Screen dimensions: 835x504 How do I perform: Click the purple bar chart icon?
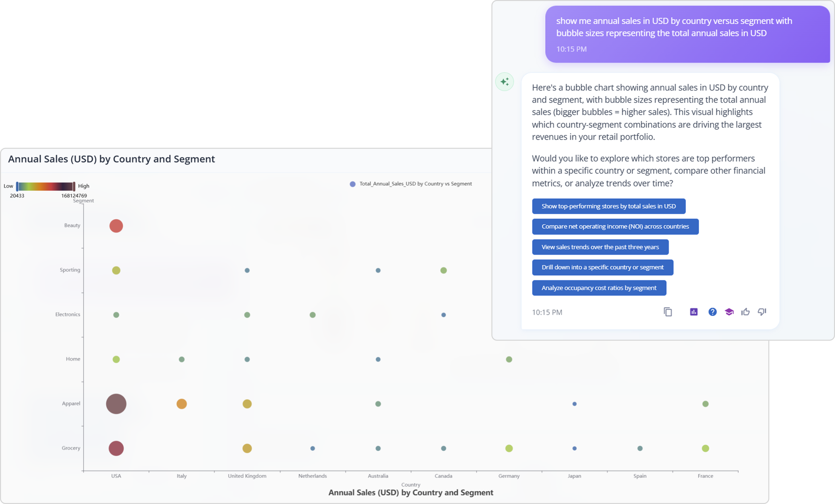click(694, 312)
